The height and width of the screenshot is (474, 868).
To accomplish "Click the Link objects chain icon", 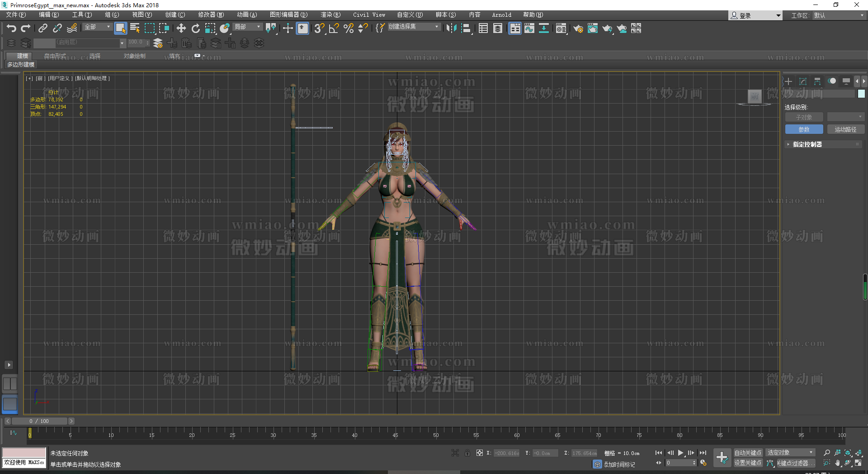I will click(x=43, y=28).
